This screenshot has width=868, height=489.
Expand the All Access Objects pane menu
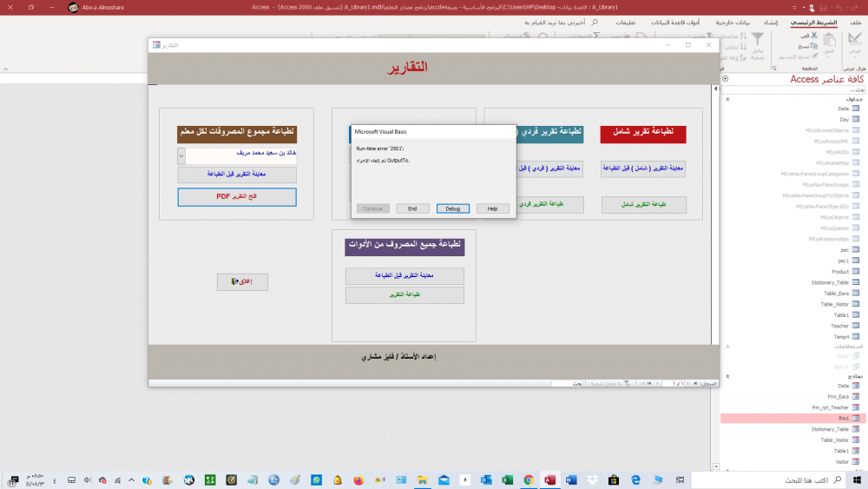(x=725, y=79)
